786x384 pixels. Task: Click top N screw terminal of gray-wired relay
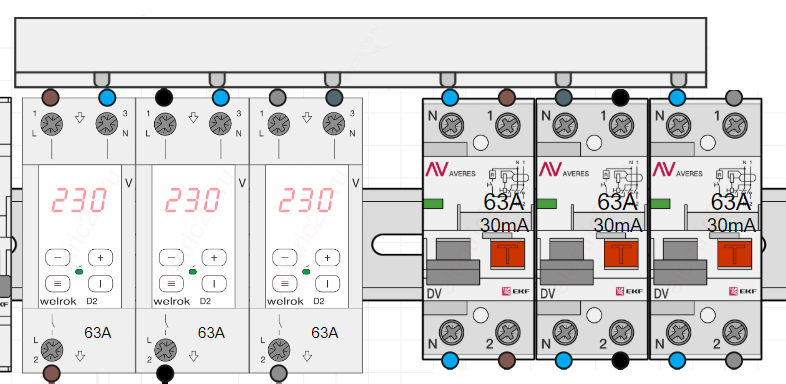(x=334, y=124)
